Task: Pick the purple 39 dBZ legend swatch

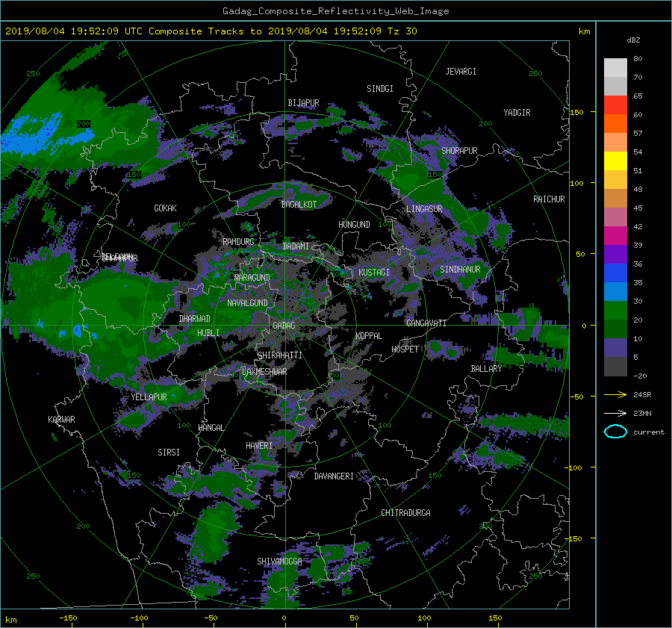Action: (x=615, y=255)
